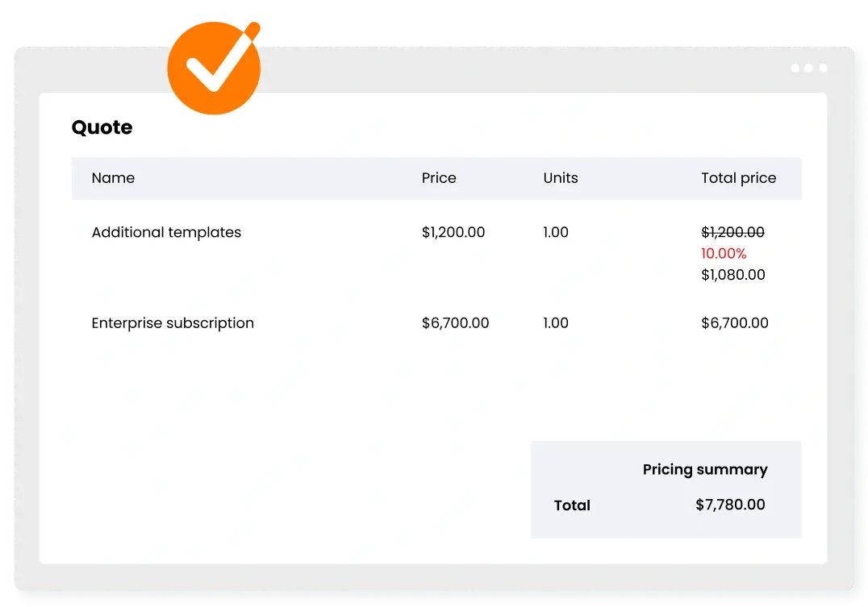This screenshot has height=607, width=868.
Task: Click the $1,200.00 price of Additional templates
Action: point(453,232)
